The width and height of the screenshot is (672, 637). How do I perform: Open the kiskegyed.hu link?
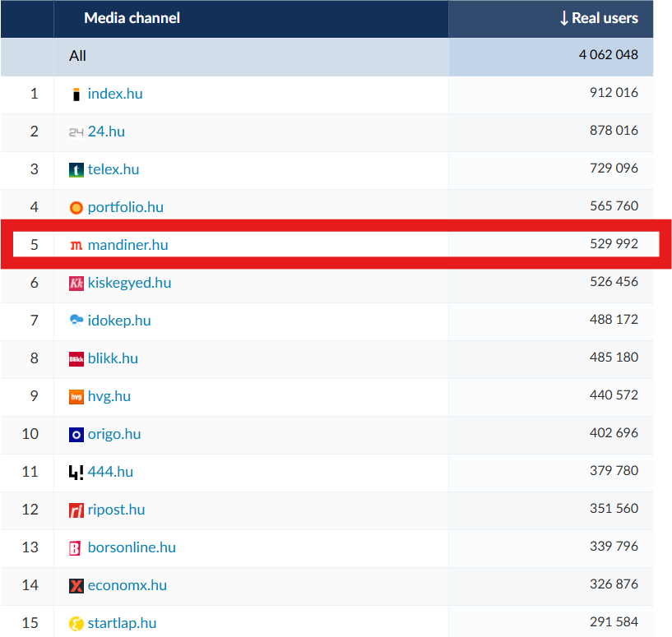coord(129,284)
